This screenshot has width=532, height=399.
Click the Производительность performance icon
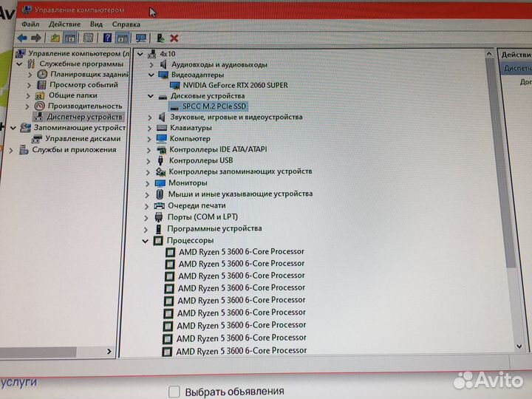40,106
